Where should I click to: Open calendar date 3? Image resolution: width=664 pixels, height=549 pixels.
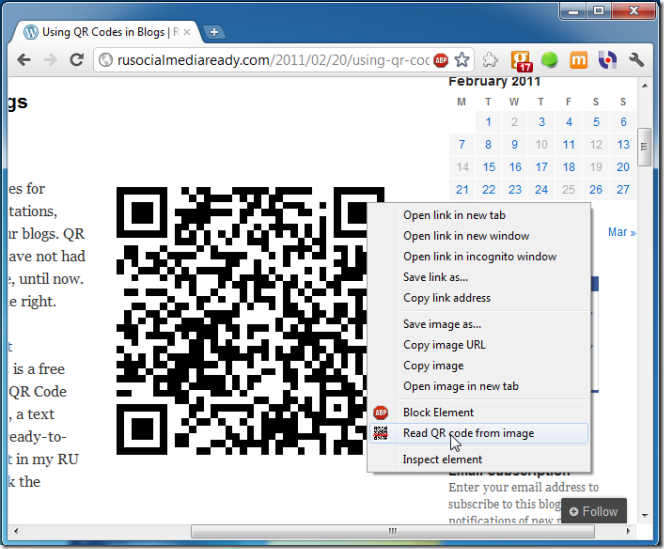pyautogui.click(x=541, y=122)
